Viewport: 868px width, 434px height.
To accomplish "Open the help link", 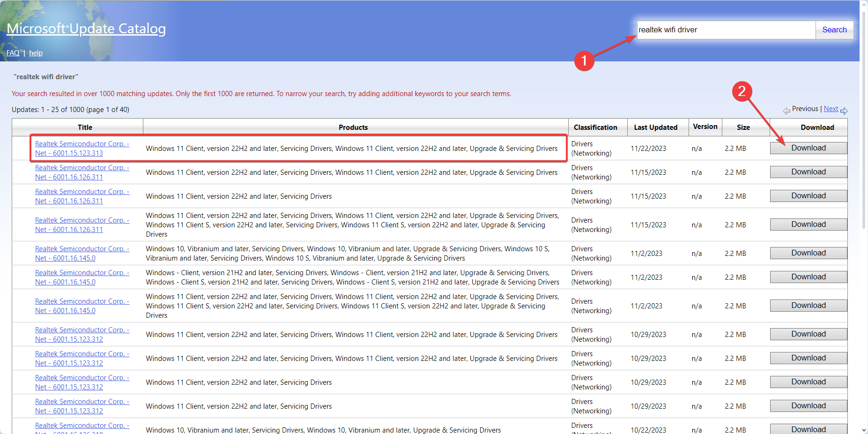I will 36,53.
